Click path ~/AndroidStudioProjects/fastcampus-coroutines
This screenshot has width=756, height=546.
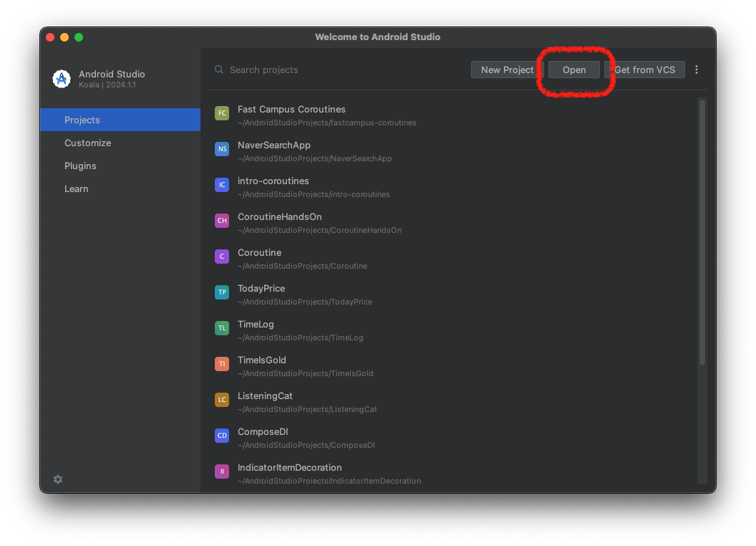(x=327, y=123)
